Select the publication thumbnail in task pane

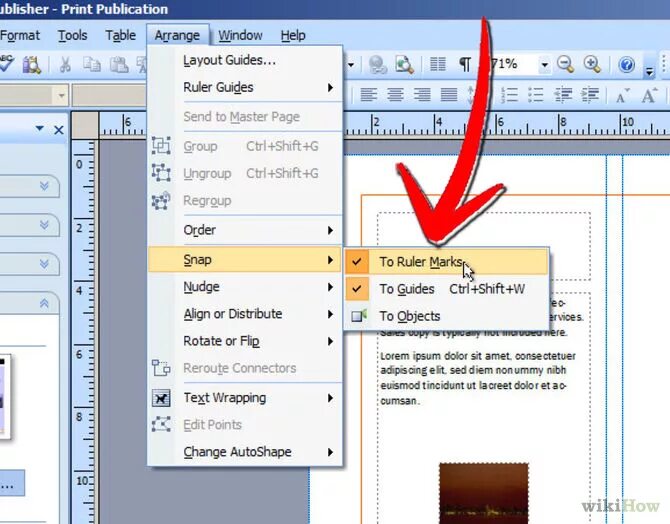pos(4,396)
